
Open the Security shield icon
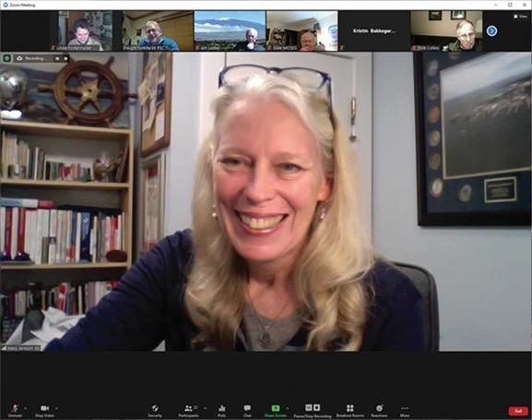click(x=155, y=408)
